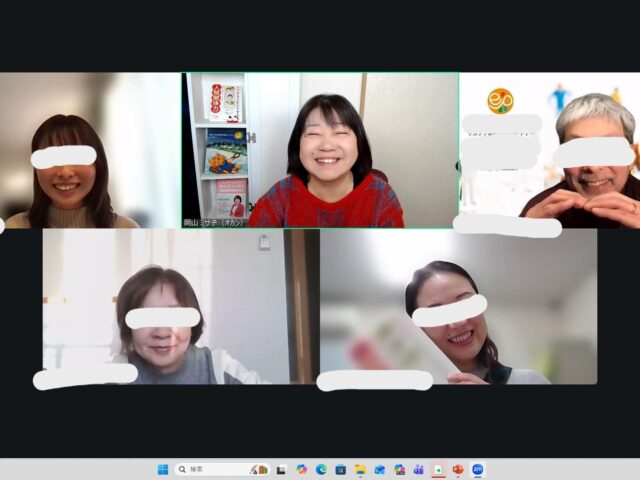The image size is (640, 480).
Task: Click the Copilot icon in taskbar
Action: [x=302, y=469]
